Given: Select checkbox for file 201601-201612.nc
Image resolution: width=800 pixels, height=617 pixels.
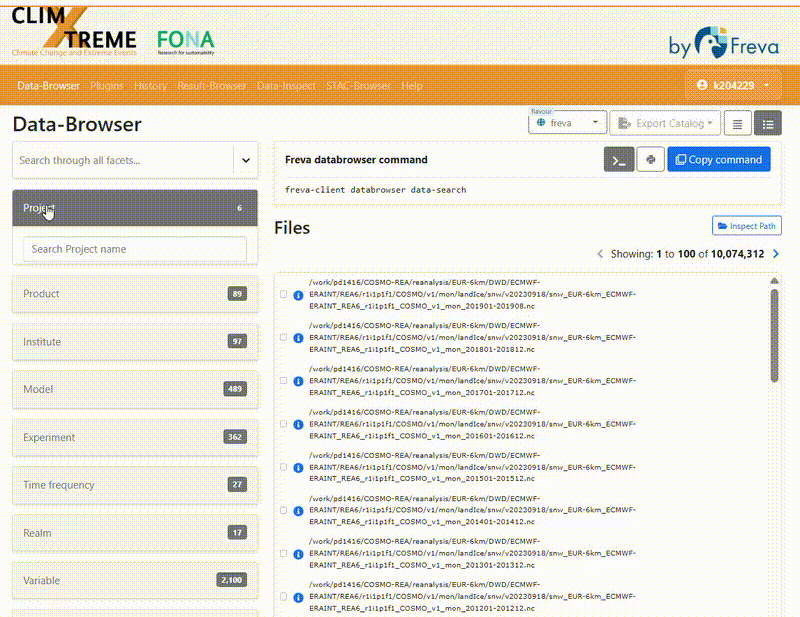Looking at the screenshot, I should click(284, 424).
